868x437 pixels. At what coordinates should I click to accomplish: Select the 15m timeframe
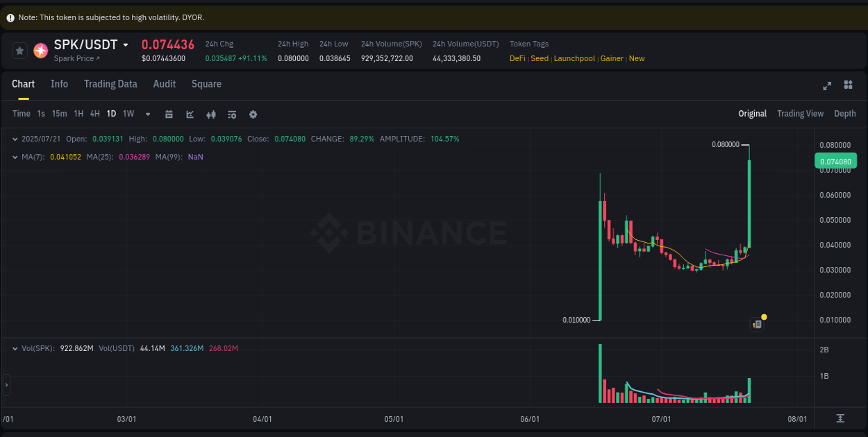point(59,114)
